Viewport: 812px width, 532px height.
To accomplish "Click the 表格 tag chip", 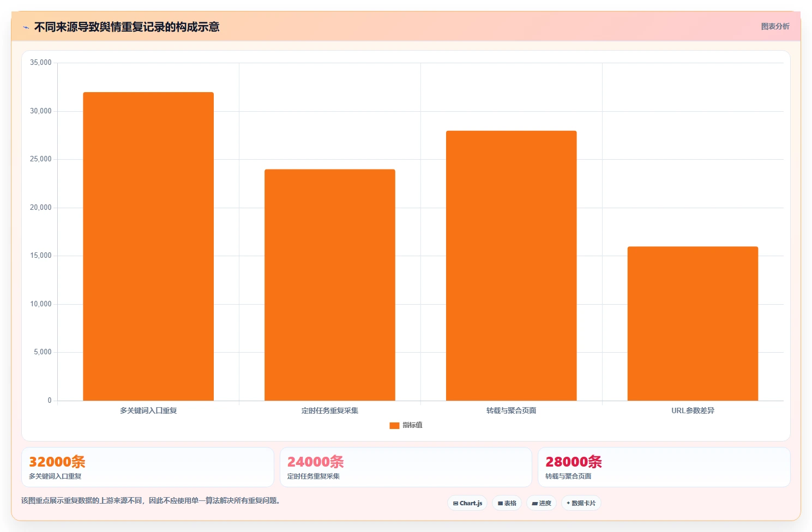I will 507,503.
